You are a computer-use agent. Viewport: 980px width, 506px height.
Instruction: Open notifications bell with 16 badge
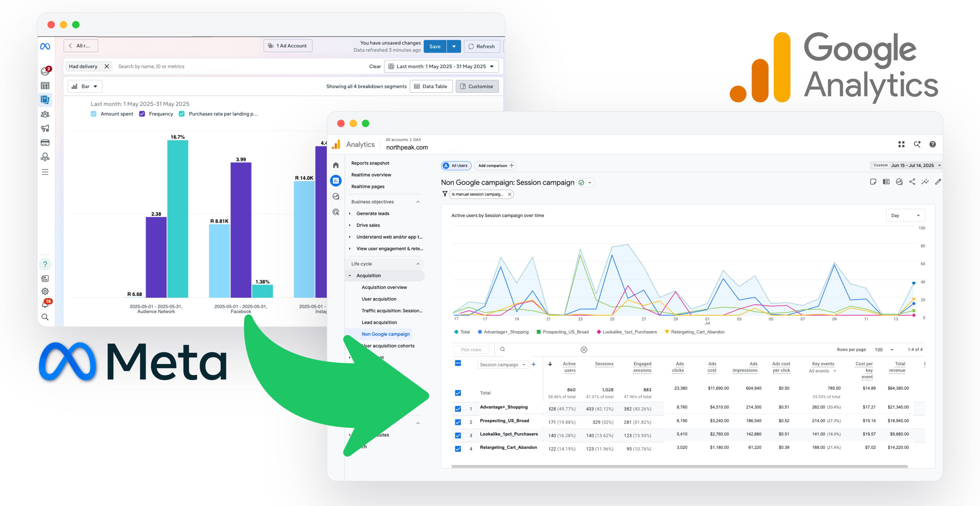[46, 304]
